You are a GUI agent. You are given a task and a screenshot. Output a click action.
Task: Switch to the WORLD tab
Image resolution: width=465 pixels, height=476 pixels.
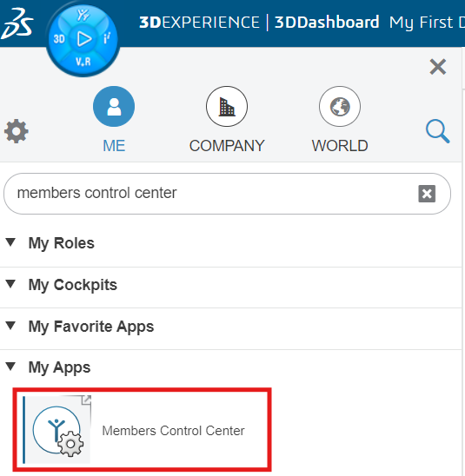[340, 120]
